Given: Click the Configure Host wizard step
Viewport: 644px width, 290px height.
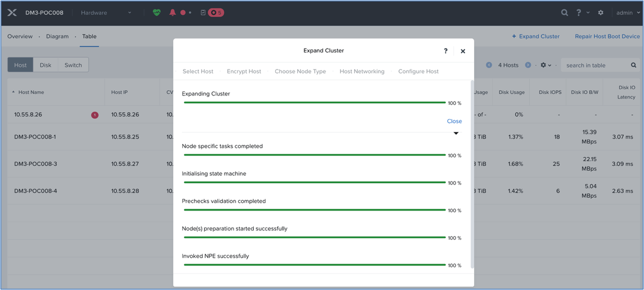Looking at the screenshot, I should coord(418,71).
